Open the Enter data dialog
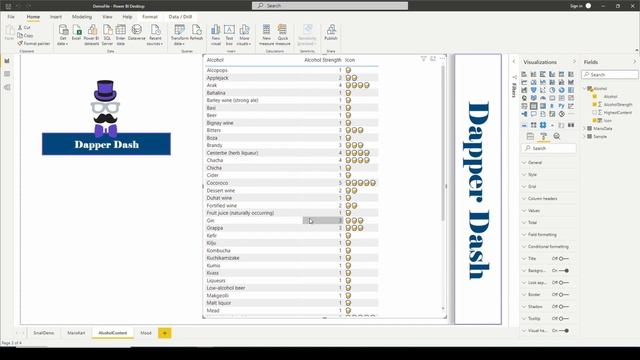640x360 pixels. 121,35
